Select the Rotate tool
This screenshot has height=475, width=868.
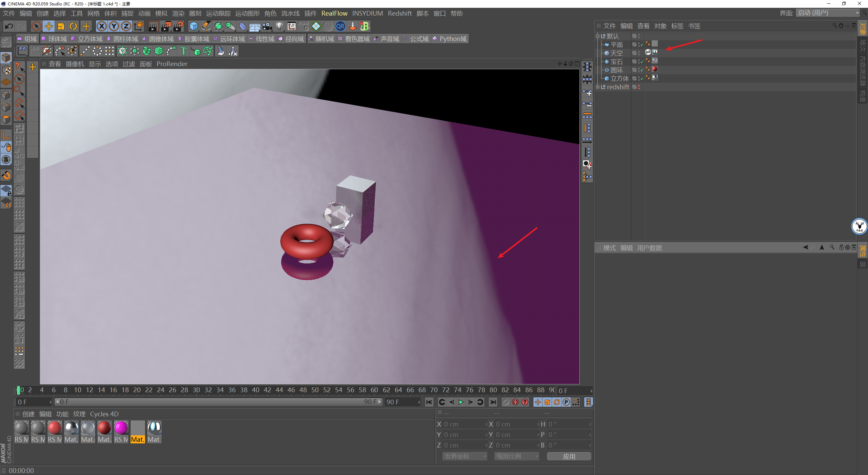coord(73,26)
